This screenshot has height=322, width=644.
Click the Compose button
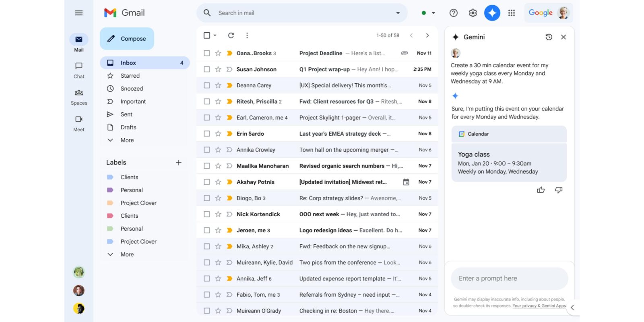tap(127, 39)
